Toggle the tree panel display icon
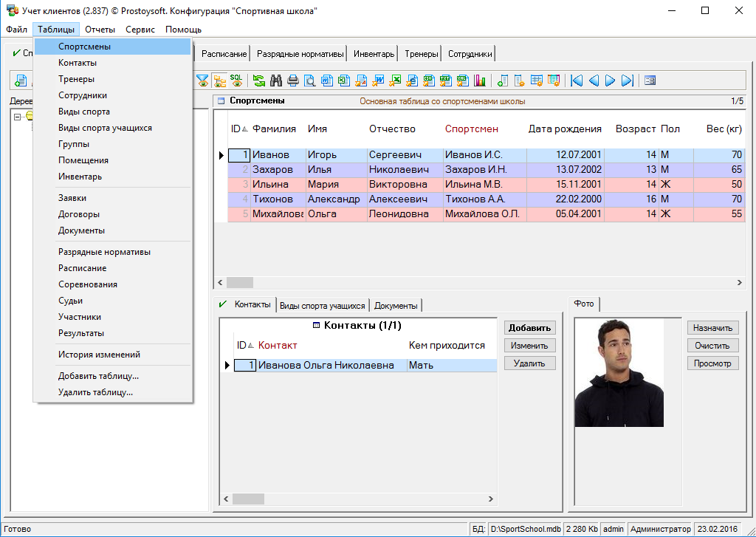Viewport: 756px width, 537px height. point(219,81)
